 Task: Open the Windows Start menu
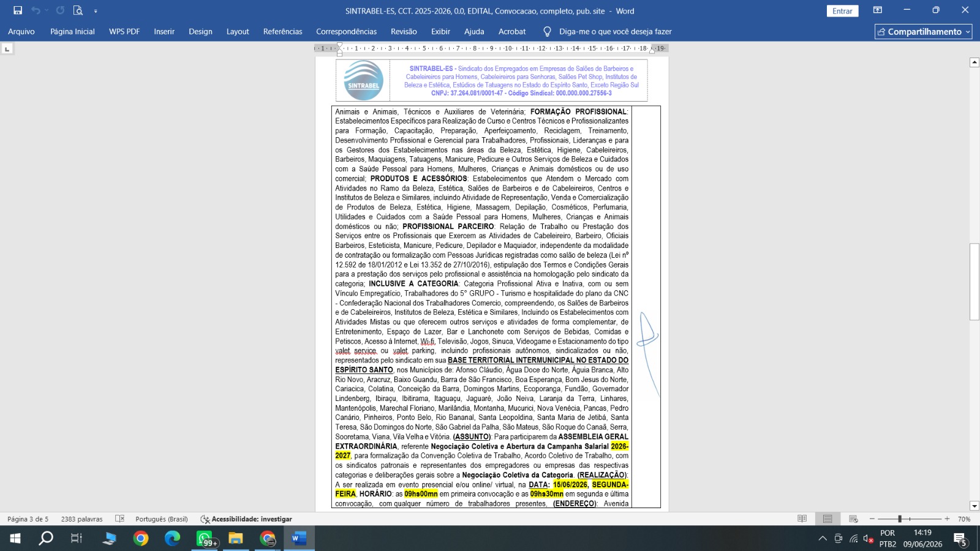click(15, 539)
